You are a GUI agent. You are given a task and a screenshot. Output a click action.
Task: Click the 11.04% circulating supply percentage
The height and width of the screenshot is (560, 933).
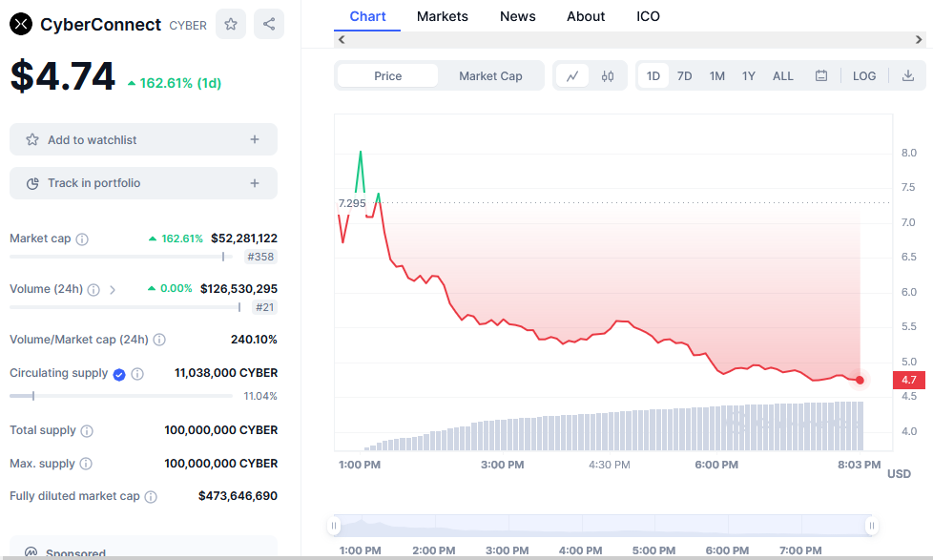tap(260, 396)
